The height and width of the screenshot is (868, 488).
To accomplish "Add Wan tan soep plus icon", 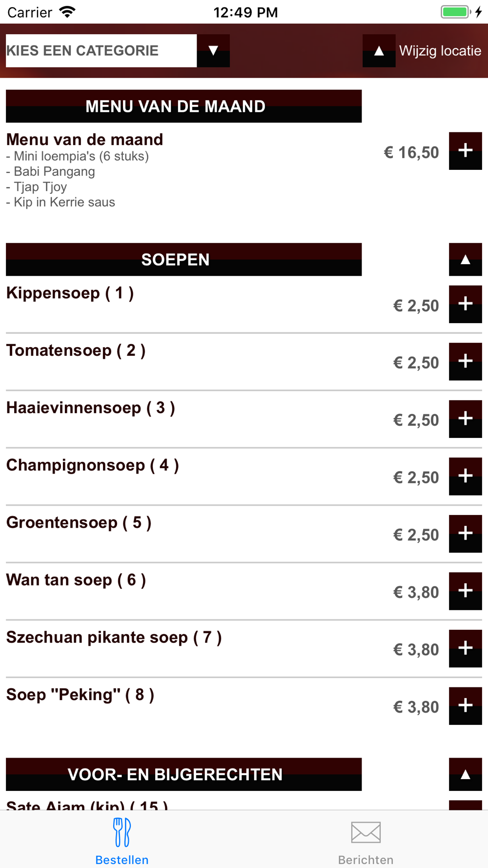I will (465, 591).
